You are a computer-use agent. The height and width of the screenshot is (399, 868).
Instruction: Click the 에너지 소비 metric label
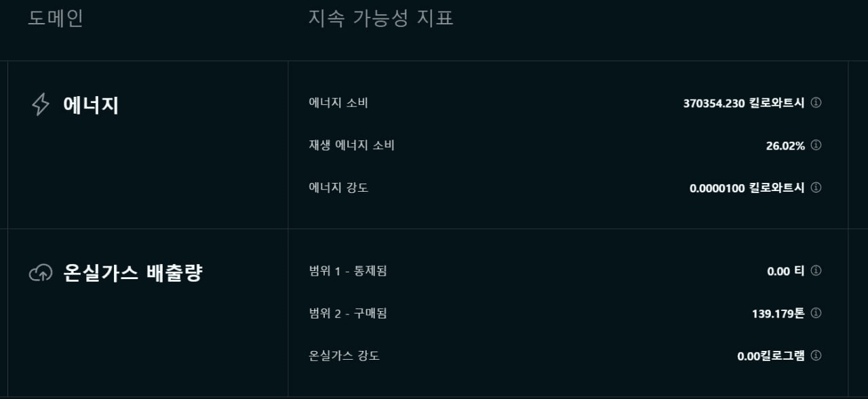(338, 103)
